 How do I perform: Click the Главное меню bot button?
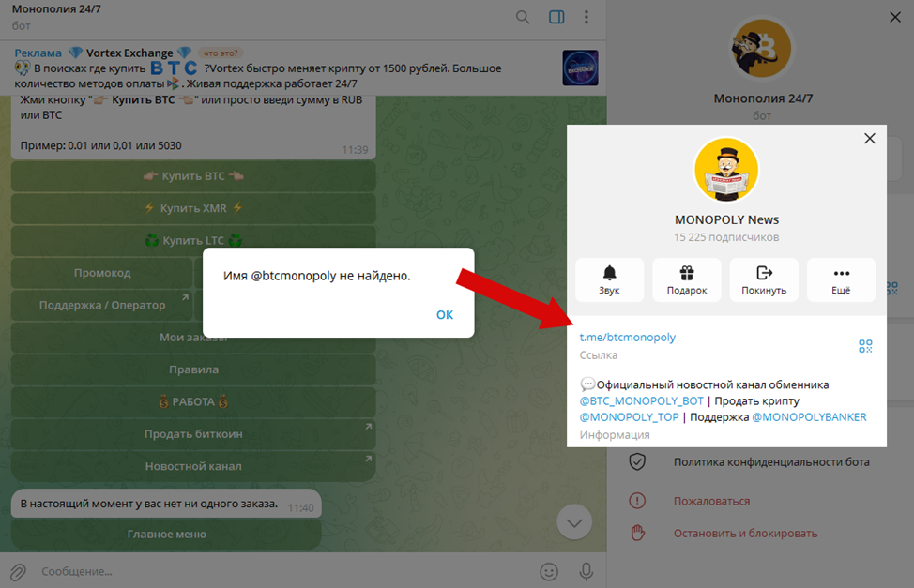tap(166, 535)
